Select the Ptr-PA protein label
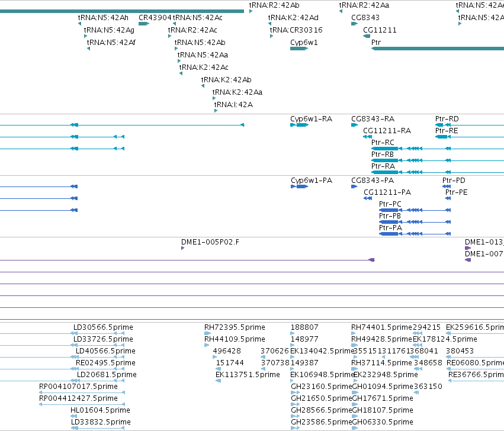 pos(390,228)
